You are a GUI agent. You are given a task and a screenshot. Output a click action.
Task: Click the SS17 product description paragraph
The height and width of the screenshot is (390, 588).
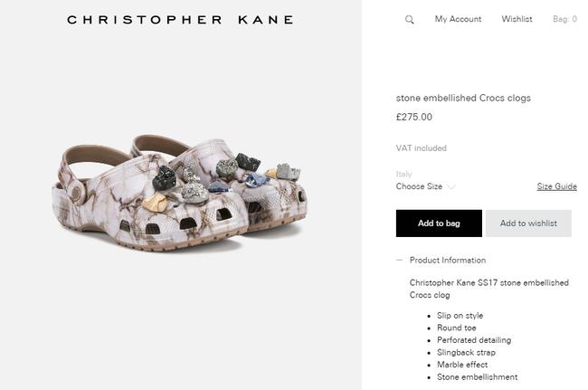coord(488,289)
